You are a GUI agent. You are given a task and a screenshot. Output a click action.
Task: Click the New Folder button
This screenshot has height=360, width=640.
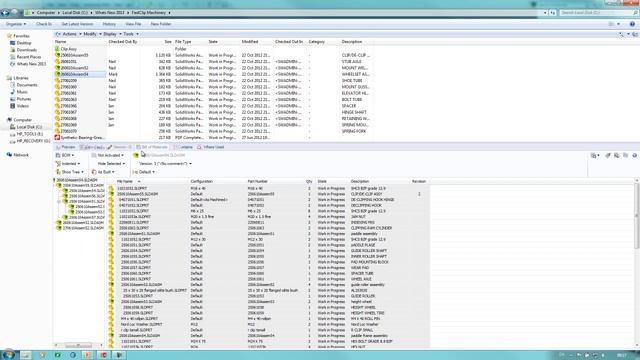pyautogui.click(x=161, y=24)
